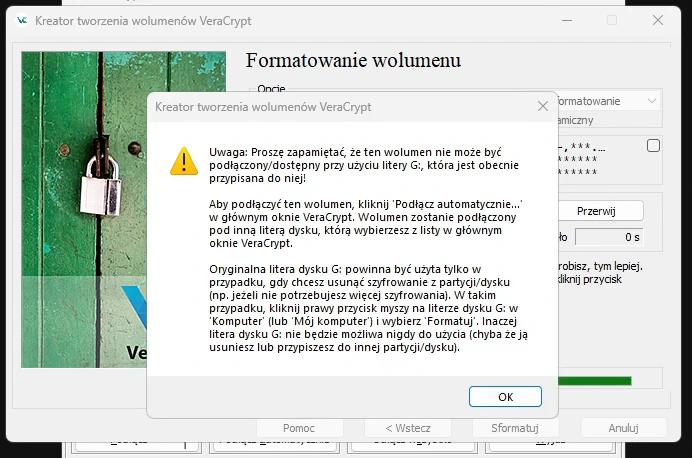Minimize the VeraCrypt wizard window
This screenshot has height=458, width=692.
click(x=567, y=20)
